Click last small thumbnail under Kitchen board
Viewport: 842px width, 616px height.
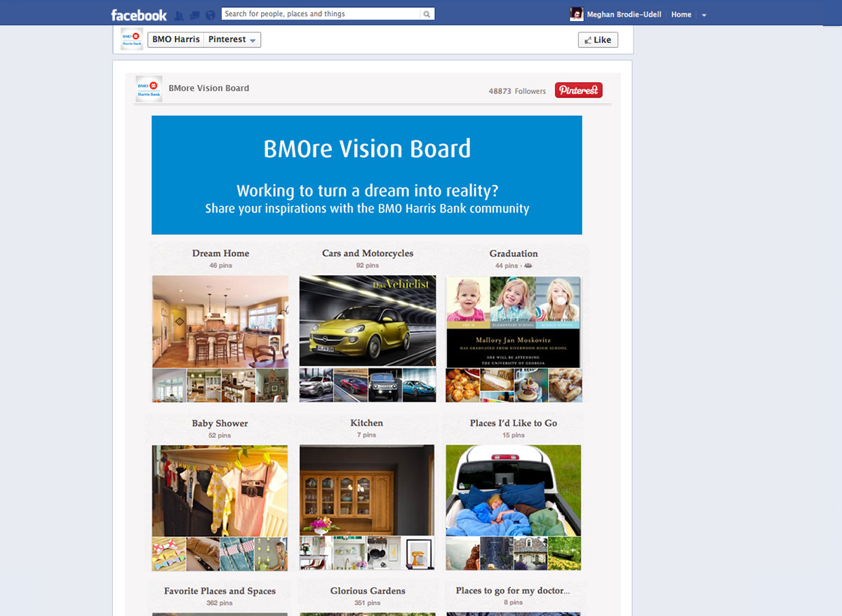pyautogui.click(x=420, y=554)
